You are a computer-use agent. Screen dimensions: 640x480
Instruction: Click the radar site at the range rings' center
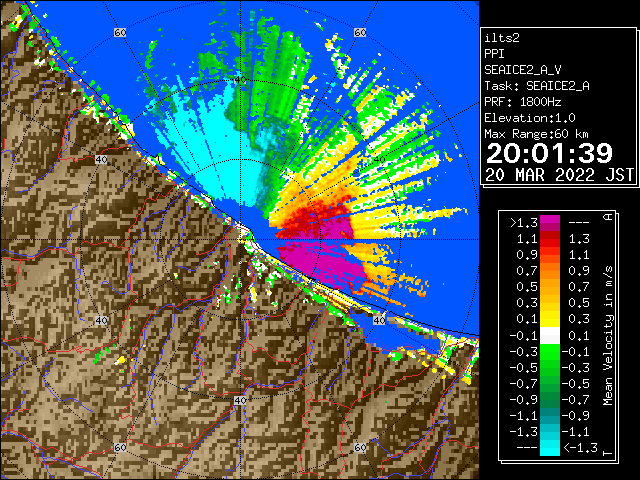pos(240,240)
